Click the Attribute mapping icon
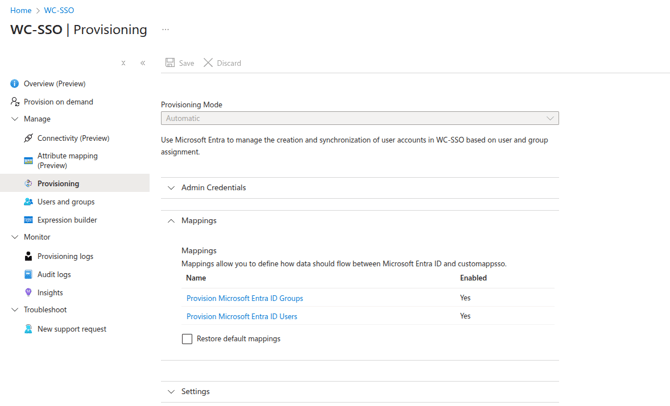670x406 pixels. click(28, 160)
